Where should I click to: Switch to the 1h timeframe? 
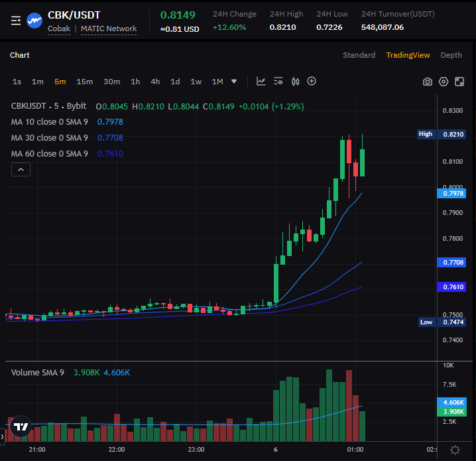(135, 82)
